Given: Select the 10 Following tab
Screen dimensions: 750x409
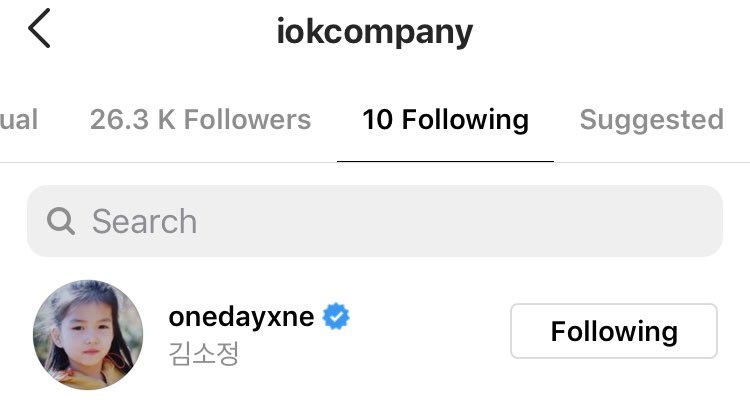Looking at the screenshot, I should 445,120.
